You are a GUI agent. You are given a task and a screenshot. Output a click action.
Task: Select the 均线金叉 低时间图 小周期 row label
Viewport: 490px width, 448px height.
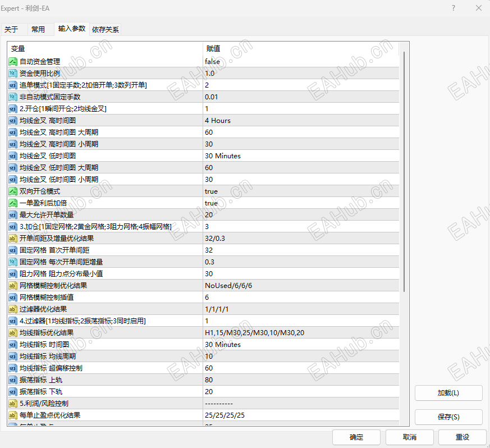[x=59, y=180]
